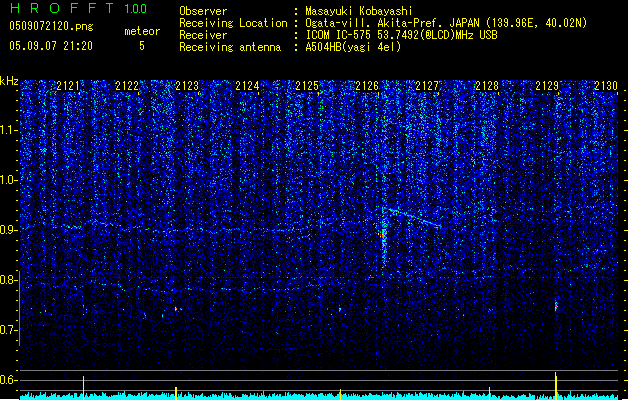Click the 2127 time axis label
Screen dimensions: 629x400
coord(427,86)
